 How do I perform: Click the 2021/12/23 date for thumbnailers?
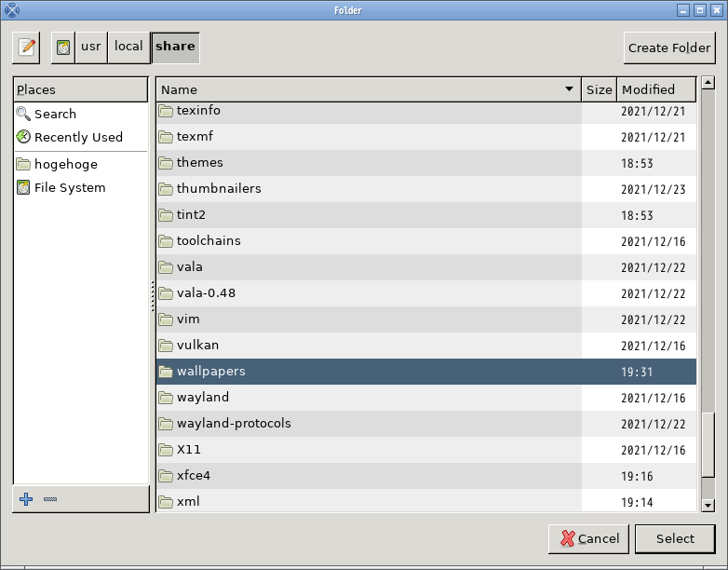pos(654,190)
